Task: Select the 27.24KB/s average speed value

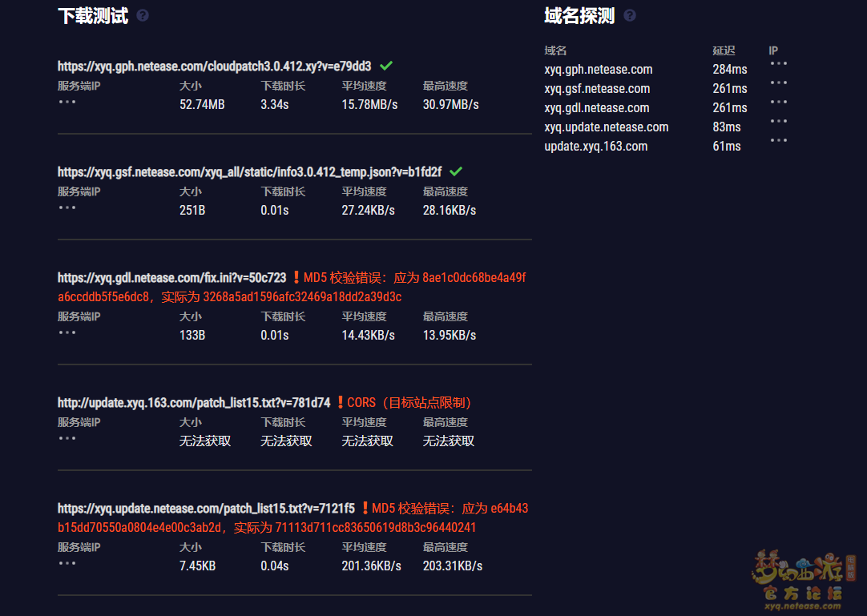Action: tap(369, 210)
